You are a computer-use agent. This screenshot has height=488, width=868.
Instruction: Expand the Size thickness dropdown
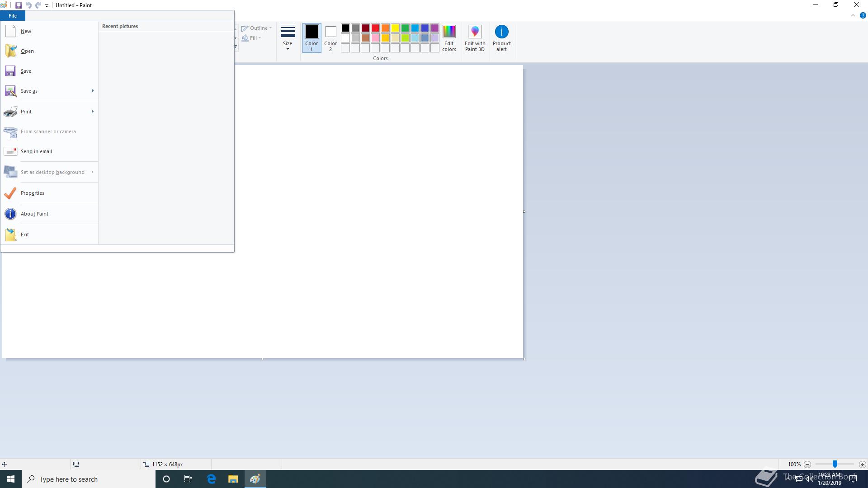tap(288, 38)
